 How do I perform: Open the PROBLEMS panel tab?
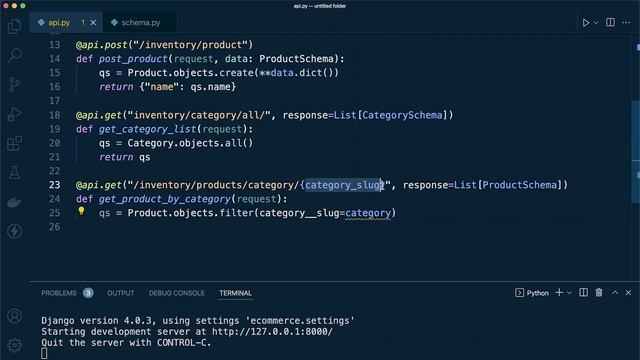tap(59, 293)
